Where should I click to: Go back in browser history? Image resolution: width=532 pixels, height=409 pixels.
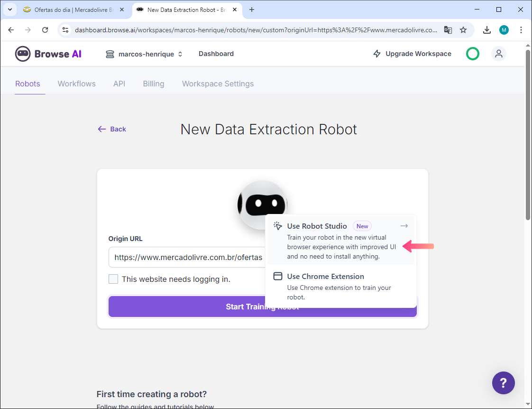[x=11, y=30]
